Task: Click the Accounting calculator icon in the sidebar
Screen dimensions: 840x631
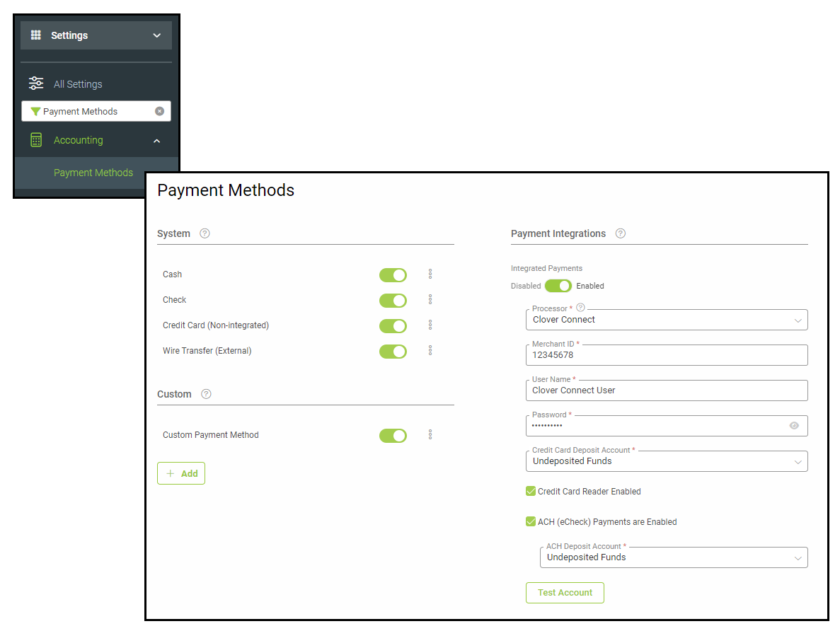Action: point(35,139)
